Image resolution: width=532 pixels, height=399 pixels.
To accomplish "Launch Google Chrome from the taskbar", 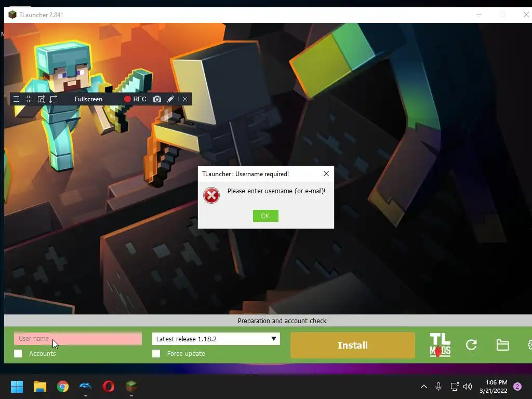I will (63, 387).
